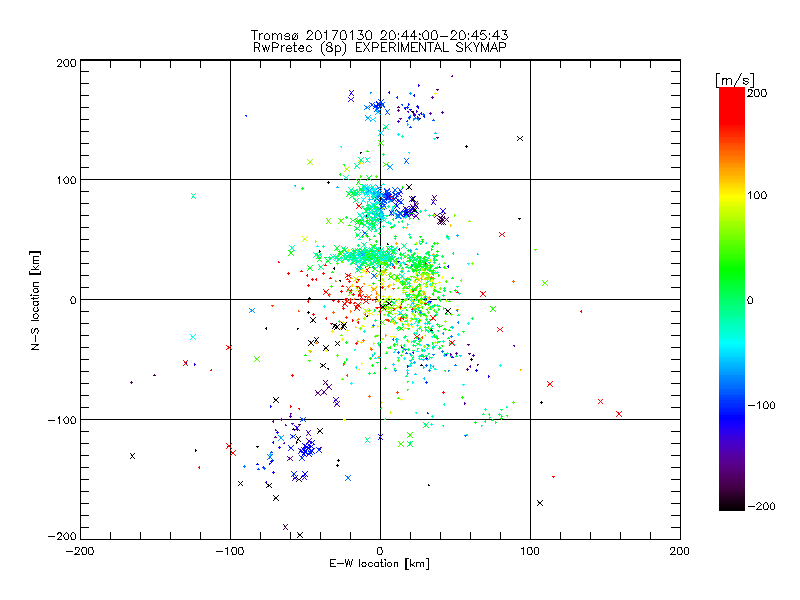Viewport: 800px width, 600px height.
Task: Click the E-W axis "-100" tick label
Action: coord(230,551)
